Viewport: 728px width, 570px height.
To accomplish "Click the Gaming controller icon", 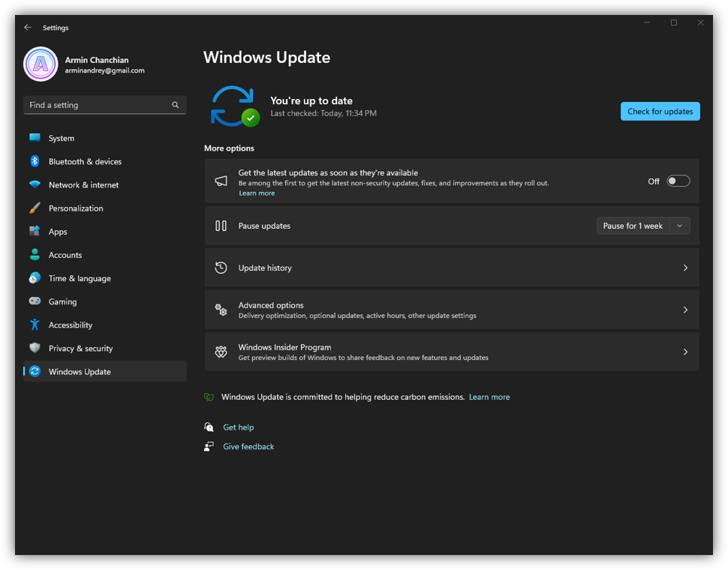I will point(35,301).
